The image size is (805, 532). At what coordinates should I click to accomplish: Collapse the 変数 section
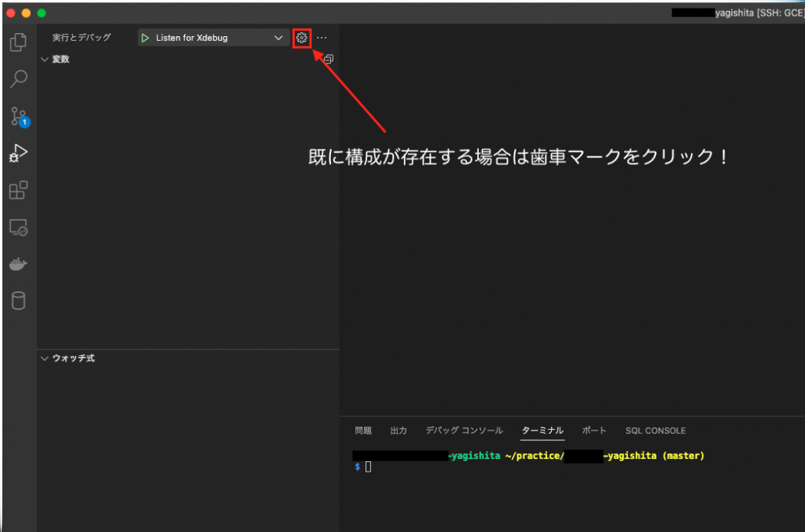[x=45, y=59]
